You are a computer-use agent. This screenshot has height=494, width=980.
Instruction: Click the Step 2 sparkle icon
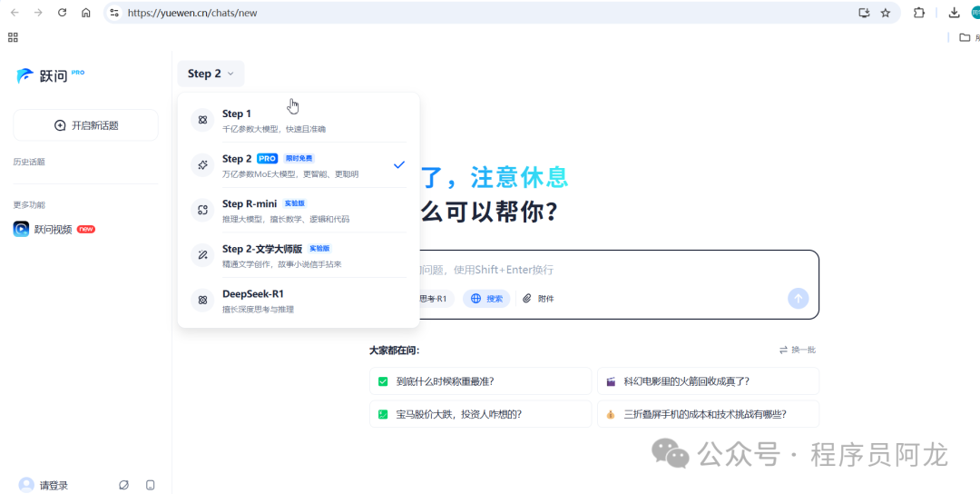click(x=202, y=165)
